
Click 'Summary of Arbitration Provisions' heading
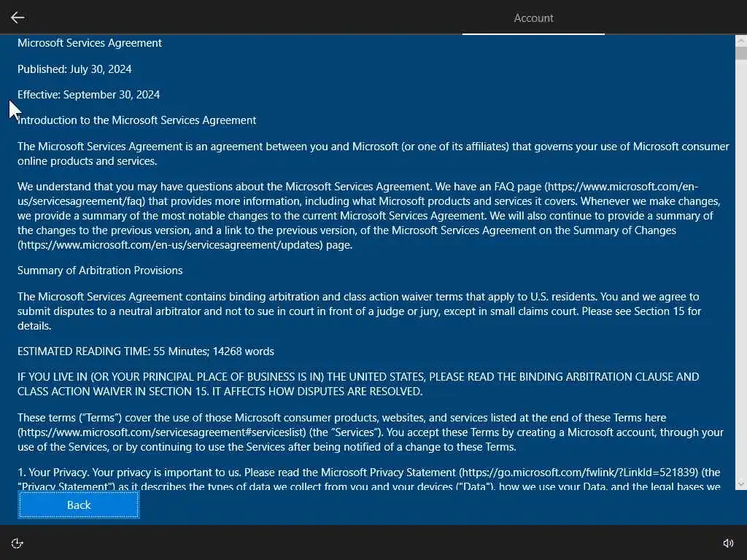coord(100,271)
